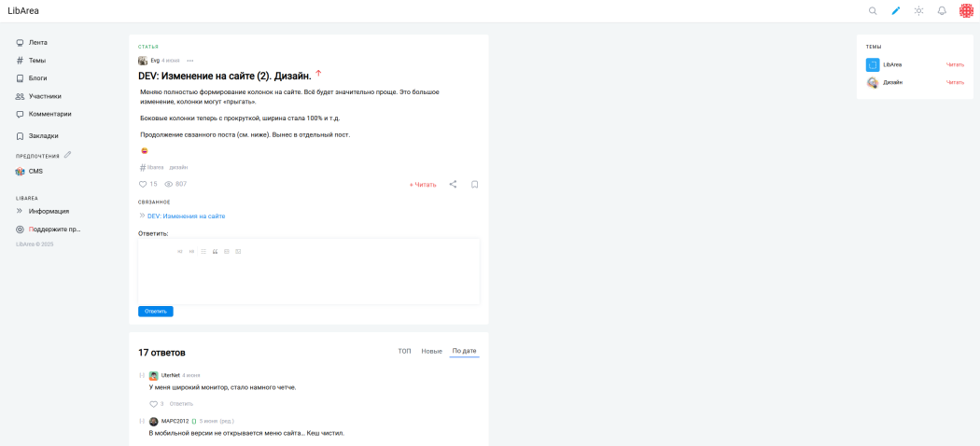Open UlterNet's profile name
This screenshot has width=980, height=446.
pos(170,375)
